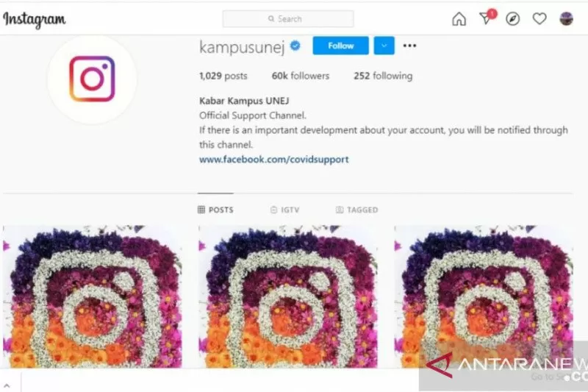The height and width of the screenshot is (392, 588).
Task: Follow the kampusunej account
Action: [340, 46]
